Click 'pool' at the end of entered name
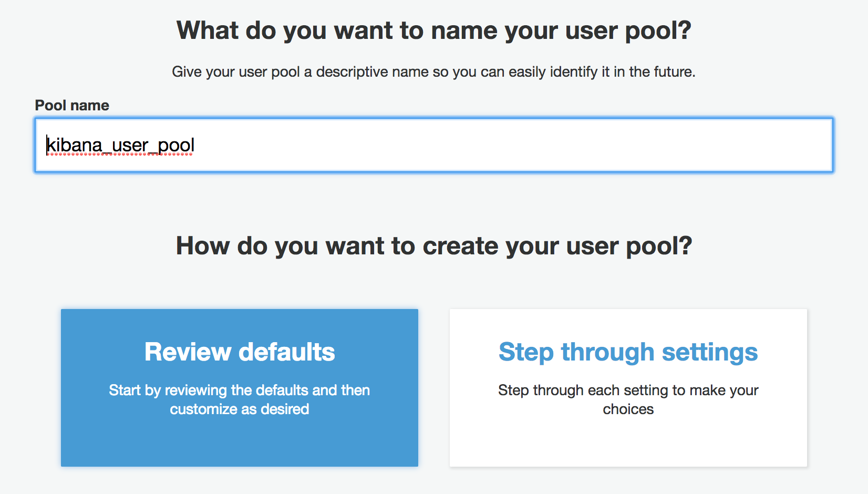Image resolution: width=868 pixels, height=494 pixels. (x=176, y=145)
